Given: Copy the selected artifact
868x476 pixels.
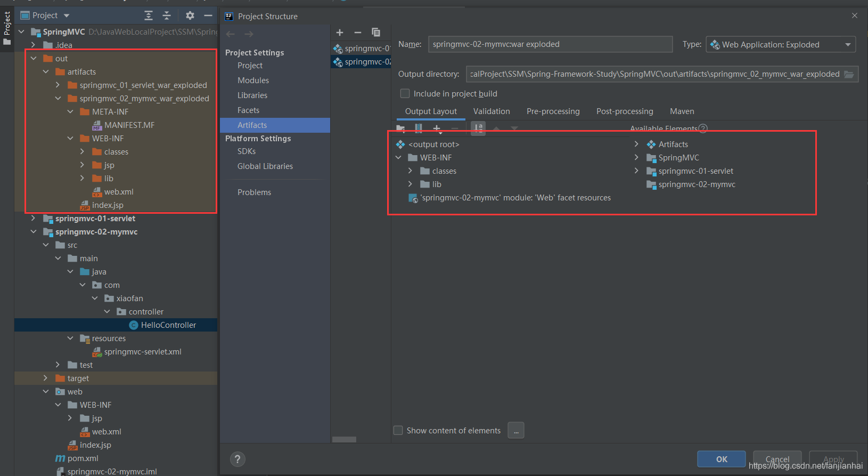Looking at the screenshot, I should coord(376,33).
